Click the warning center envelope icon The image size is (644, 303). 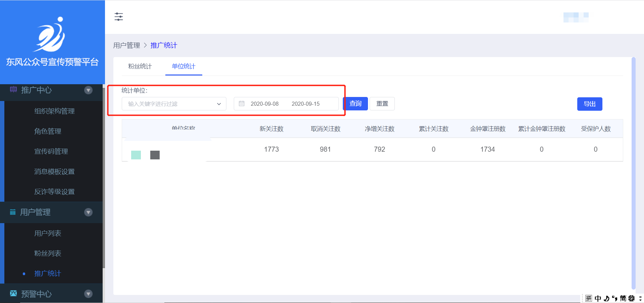tap(13, 294)
